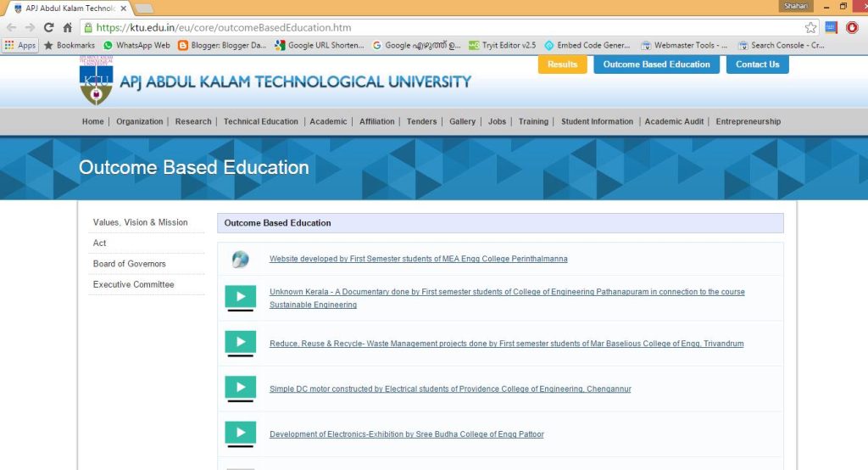Viewport: 868px width, 470px height.
Task: Select Values, Vision & Mission in sidebar
Action: [x=141, y=222]
